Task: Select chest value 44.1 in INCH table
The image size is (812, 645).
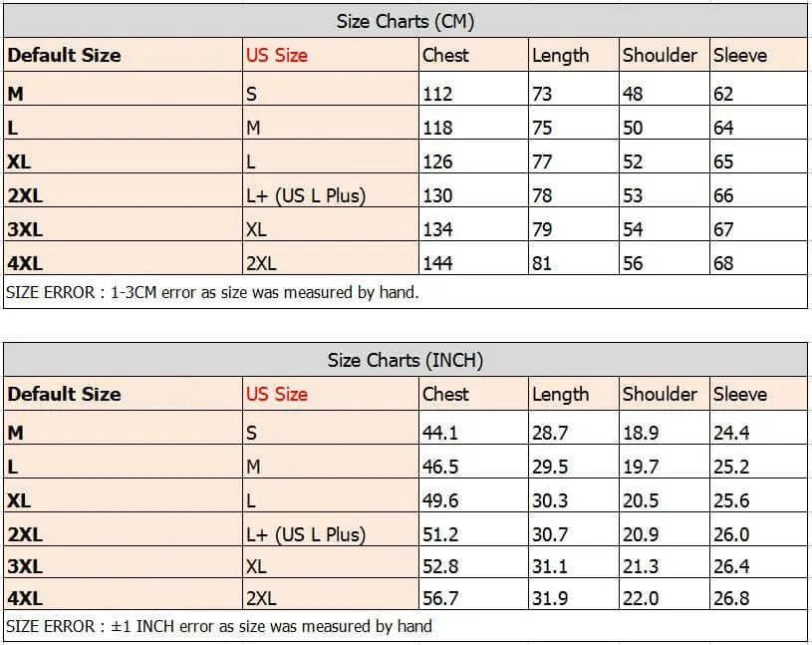Action: 440,433
